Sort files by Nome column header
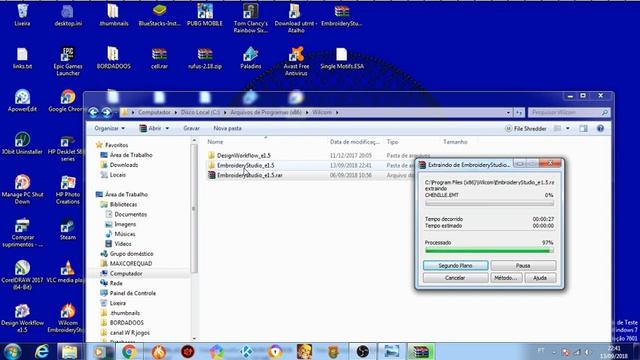The image size is (640, 360). tap(215, 142)
